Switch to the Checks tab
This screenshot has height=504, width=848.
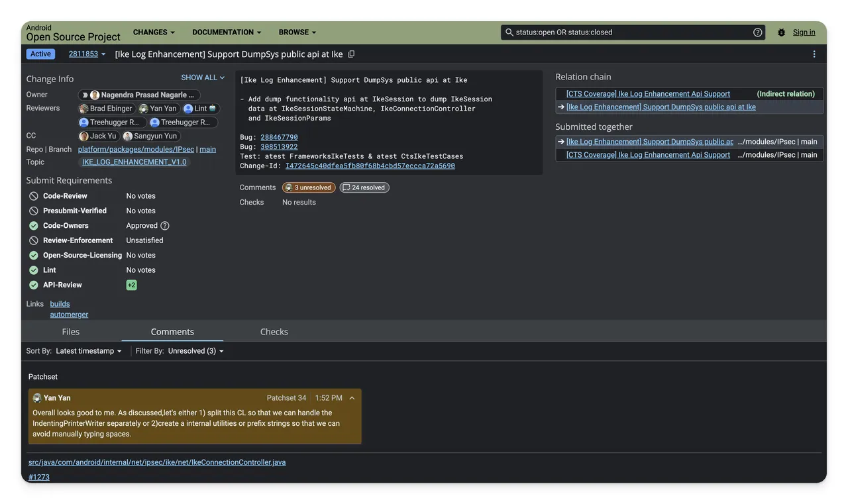[274, 332]
